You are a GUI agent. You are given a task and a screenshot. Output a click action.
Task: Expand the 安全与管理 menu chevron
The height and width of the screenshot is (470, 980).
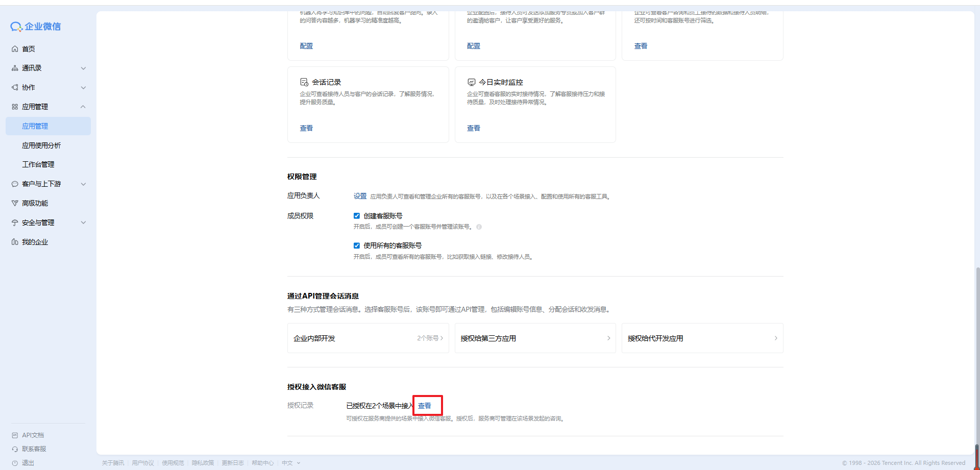(83, 222)
